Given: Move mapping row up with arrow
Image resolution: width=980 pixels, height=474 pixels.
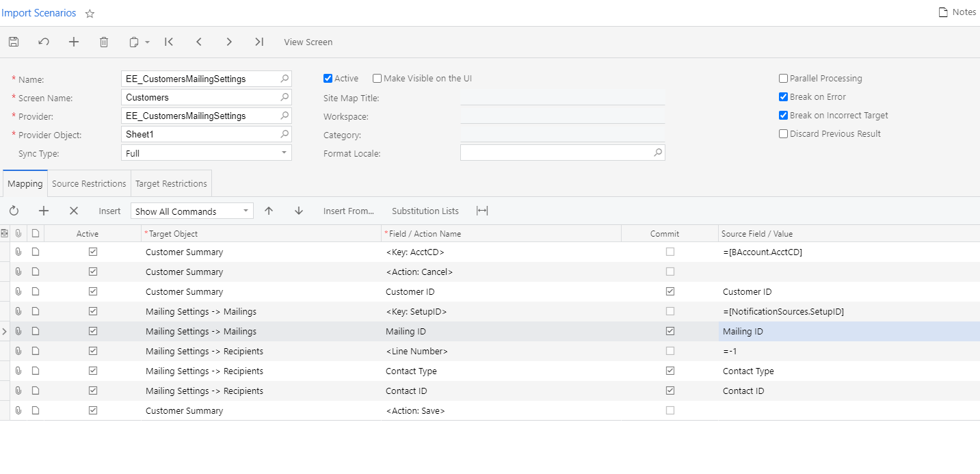Looking at the screenshot, I should click(269, 211).
